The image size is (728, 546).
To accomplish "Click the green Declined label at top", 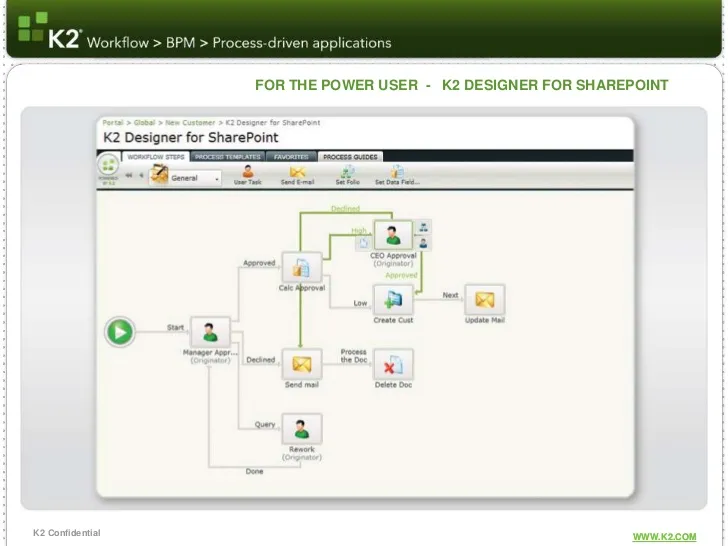I will click(345, 209).
